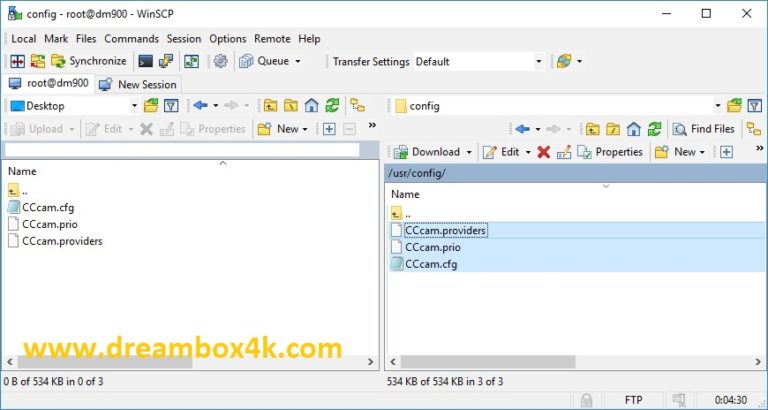Click the remote horizontal scrollbar thumb
Viewport: 768px width, 410px height.
(488, 362)
